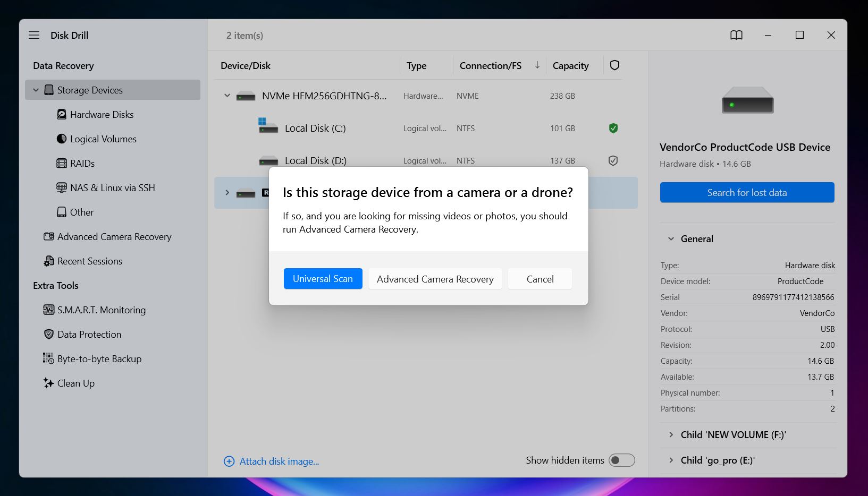Sort by Connection/FS column header
Image resolution: width=868 pixels, height=496 pixels.
coord(491,65)
